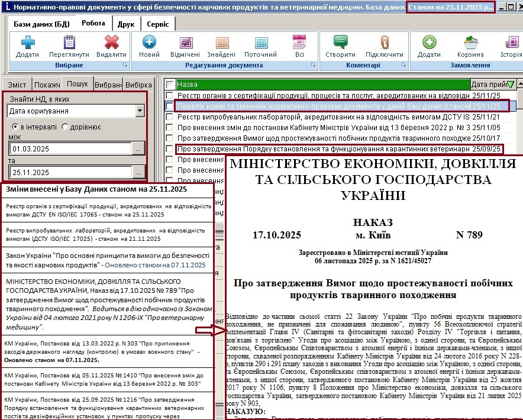Open date picker for end date 25.11.2025
Screen dimensions: 523x420
pos(138,173)
